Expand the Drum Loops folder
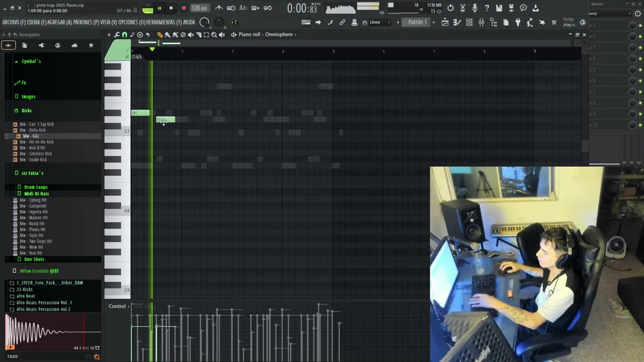 (36, 187)
